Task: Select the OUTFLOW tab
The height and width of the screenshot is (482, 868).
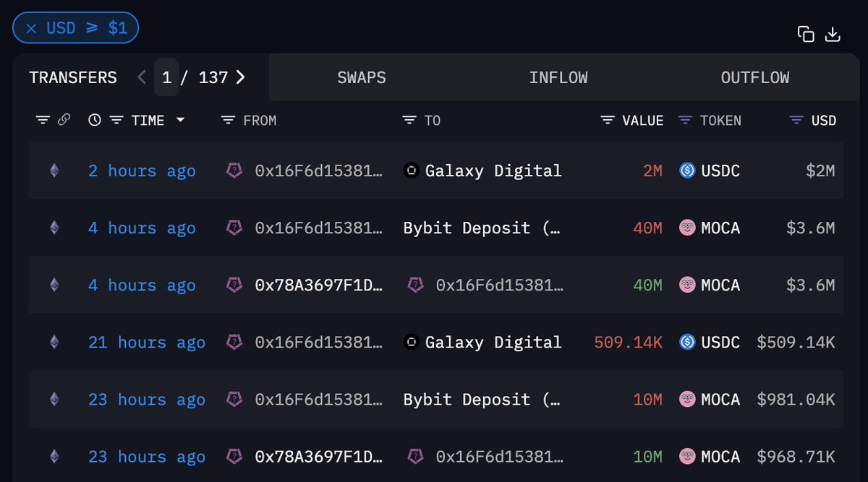Action: coord(755,77)
